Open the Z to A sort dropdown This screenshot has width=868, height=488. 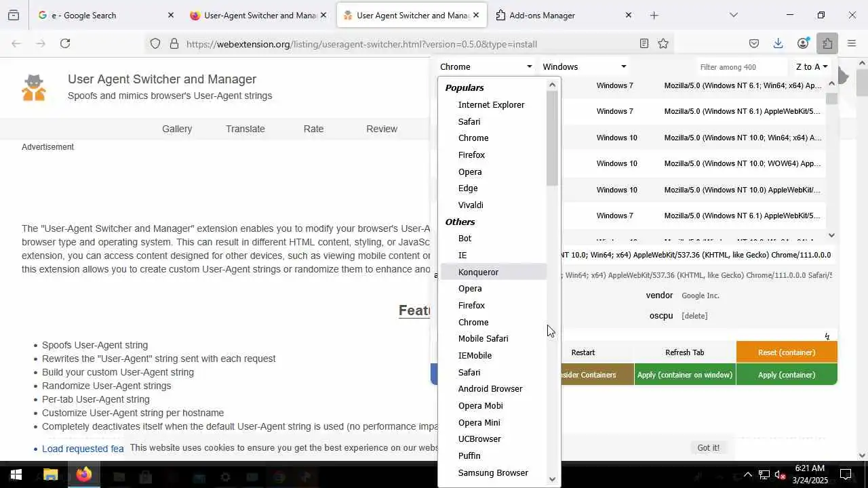[812, 66]
